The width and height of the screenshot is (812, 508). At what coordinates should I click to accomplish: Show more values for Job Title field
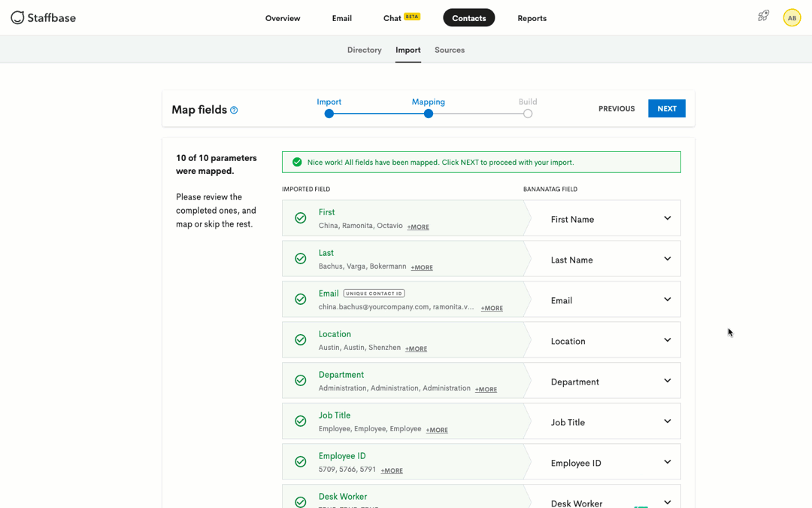coord(437,430)
